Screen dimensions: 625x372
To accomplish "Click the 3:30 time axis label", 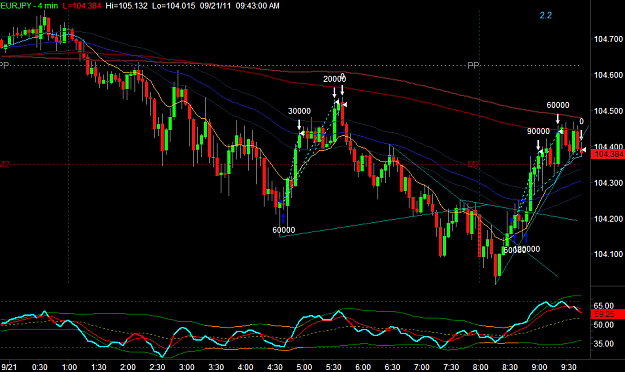I will pos(216,367).
